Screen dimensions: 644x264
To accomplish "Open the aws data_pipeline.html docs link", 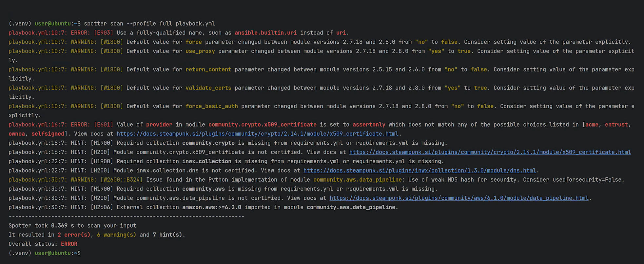I will coord(459,198).
